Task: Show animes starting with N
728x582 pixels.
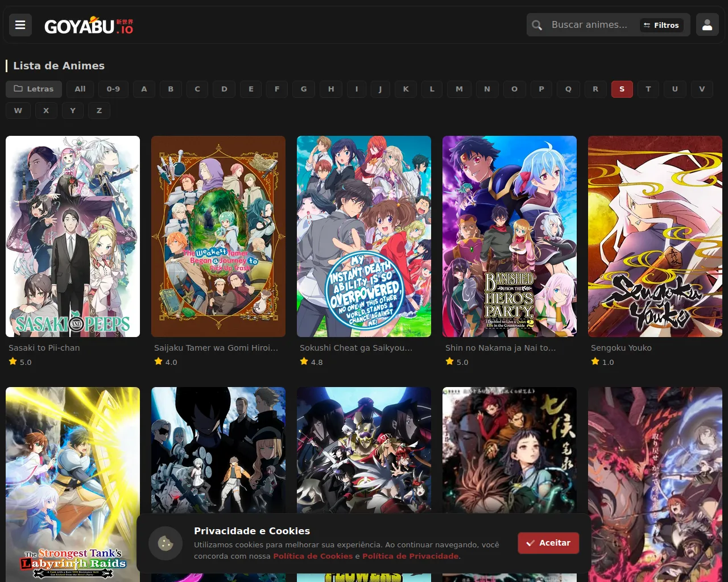Action: pos(487,89)
